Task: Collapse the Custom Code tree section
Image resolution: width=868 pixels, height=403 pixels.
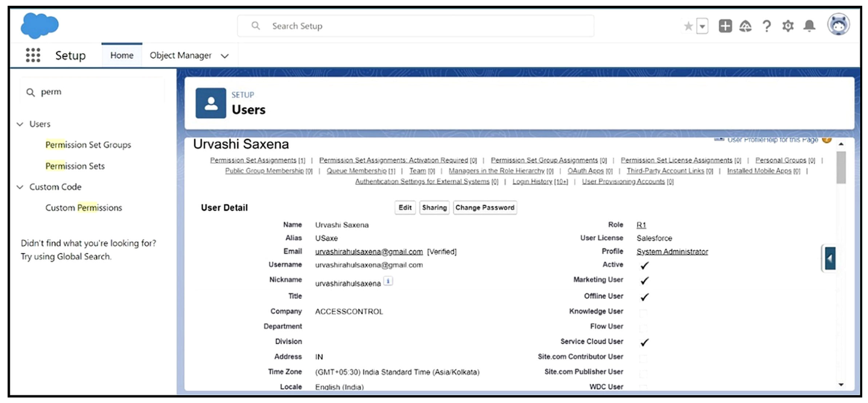Action: point(20,187)
